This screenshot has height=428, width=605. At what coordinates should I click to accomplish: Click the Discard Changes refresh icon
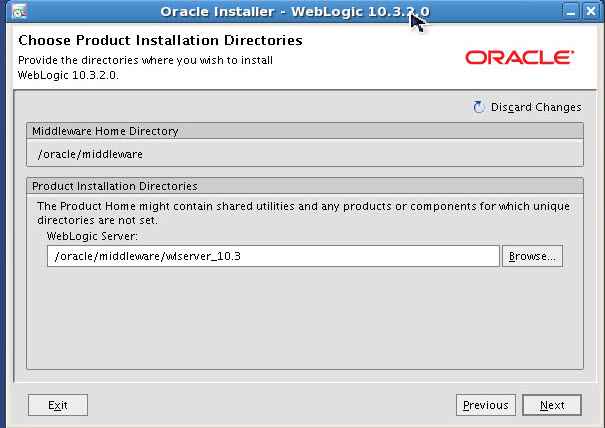coord(478,107)
